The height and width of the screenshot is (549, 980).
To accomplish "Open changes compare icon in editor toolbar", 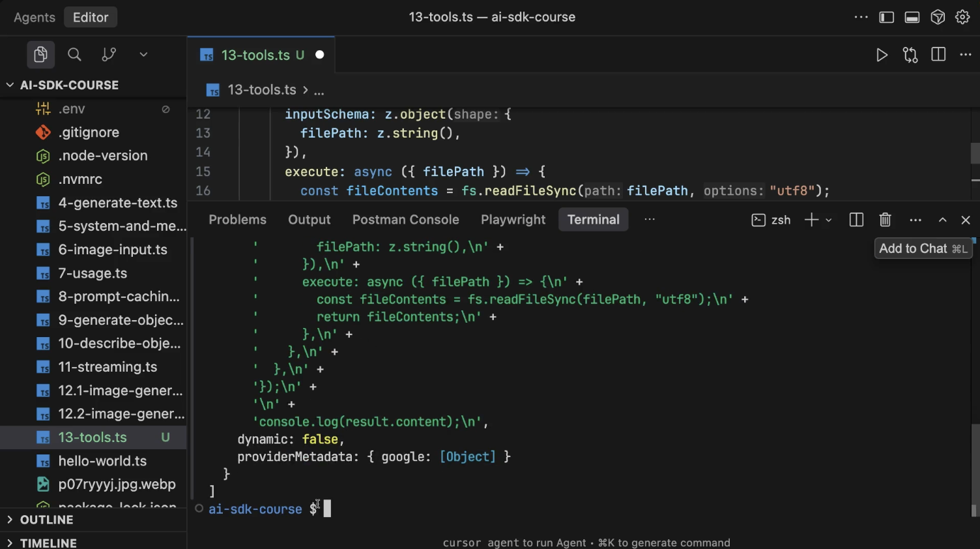I will click(x=910, y=55).
